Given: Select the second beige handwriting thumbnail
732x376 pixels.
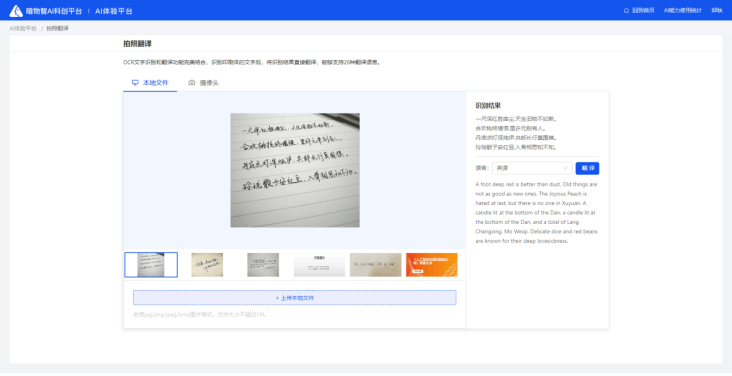Looking at the screenshot, I should point(207,265).
